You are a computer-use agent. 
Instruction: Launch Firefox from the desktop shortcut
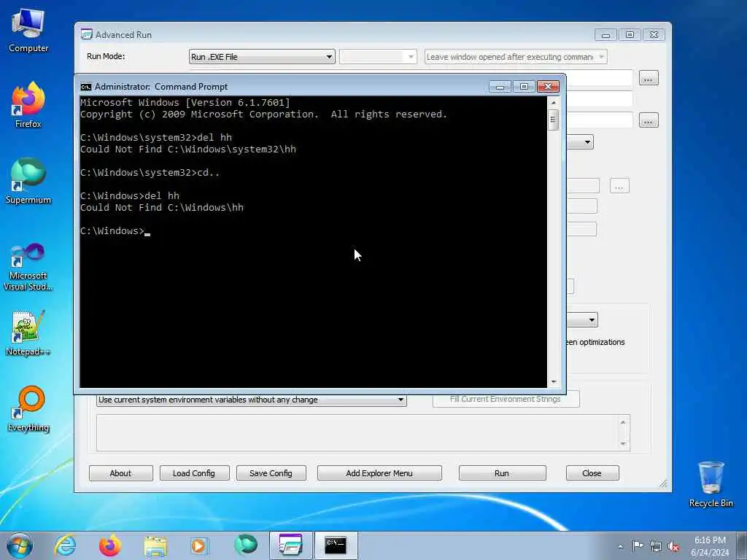point(28,105)
